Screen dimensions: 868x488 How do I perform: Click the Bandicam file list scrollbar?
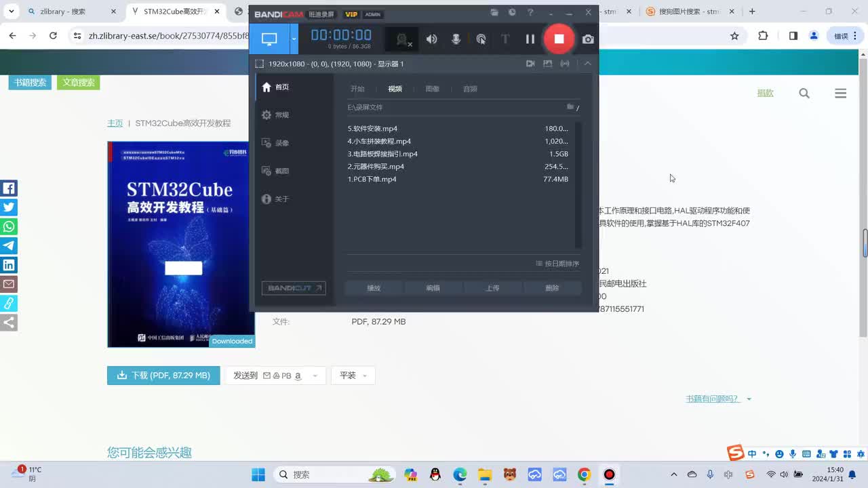(x=578, y=184)
